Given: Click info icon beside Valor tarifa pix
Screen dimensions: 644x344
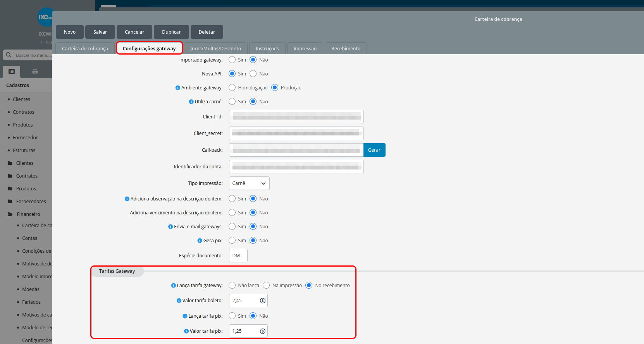Looking at the screenshot, I should (x=186, y=331).
